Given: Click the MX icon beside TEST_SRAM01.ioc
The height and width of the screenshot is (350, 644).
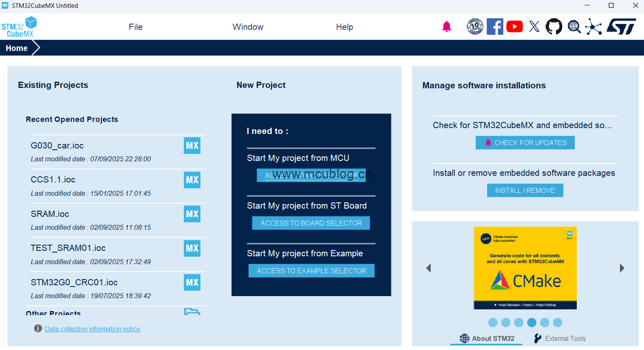Looking at the screenshot, I should [x=192, y=248].
